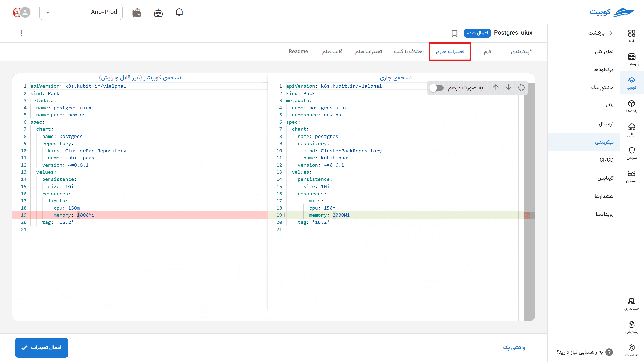Open the تنظیمات settings icon in sidebar
Screen dimensions: 644x362
(x=632, y=350)
